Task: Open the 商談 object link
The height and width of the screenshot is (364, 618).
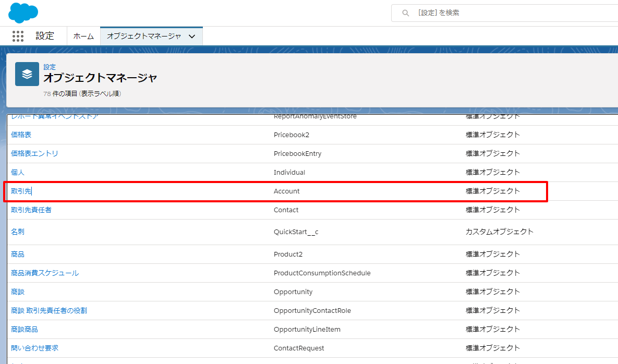Action: (x=17, y=292)
